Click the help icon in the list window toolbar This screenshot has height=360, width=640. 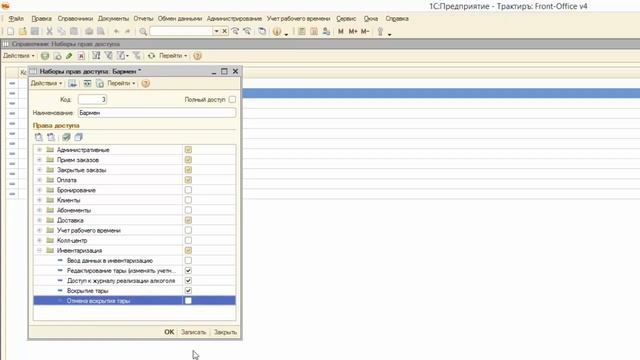197,56
